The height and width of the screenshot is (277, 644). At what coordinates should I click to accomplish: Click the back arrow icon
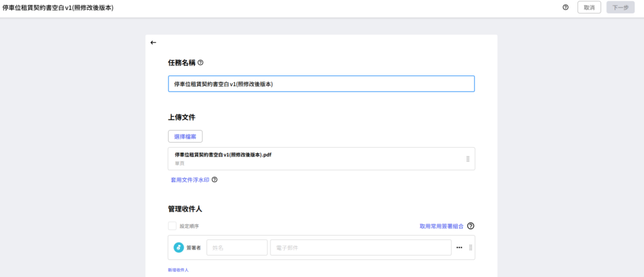pos(153,43)
